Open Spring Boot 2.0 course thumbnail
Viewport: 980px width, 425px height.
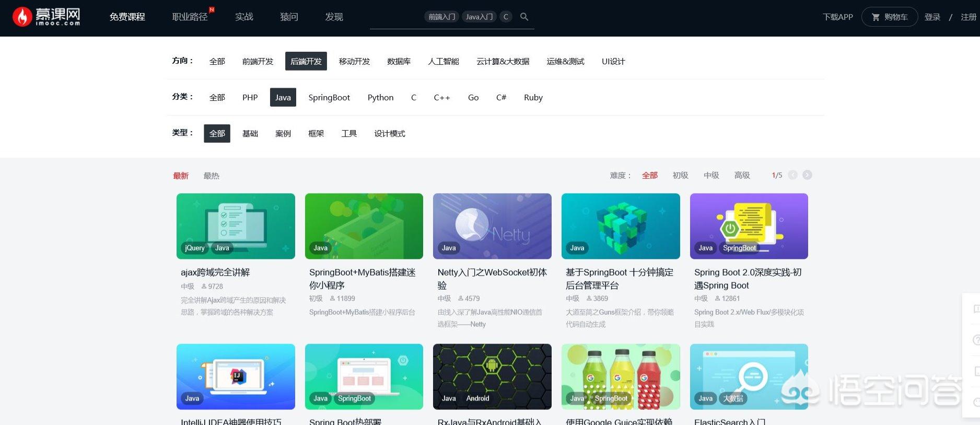(749, 226)
